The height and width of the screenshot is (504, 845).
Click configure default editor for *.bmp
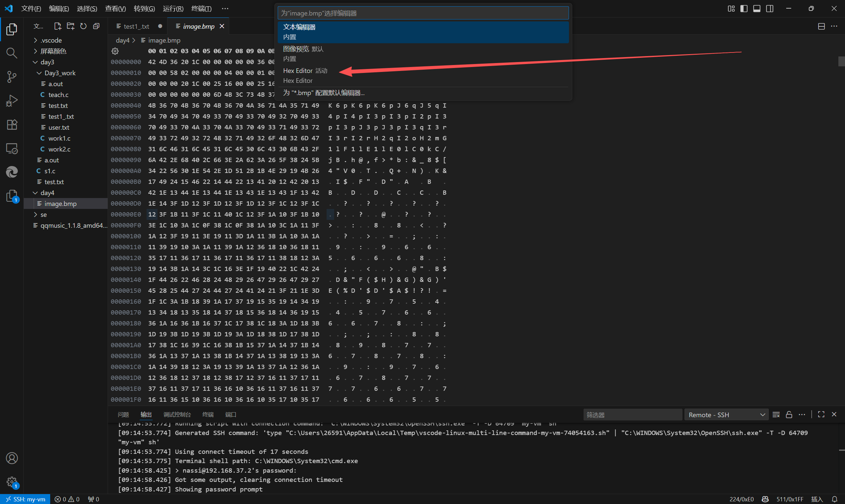[324, 93]
